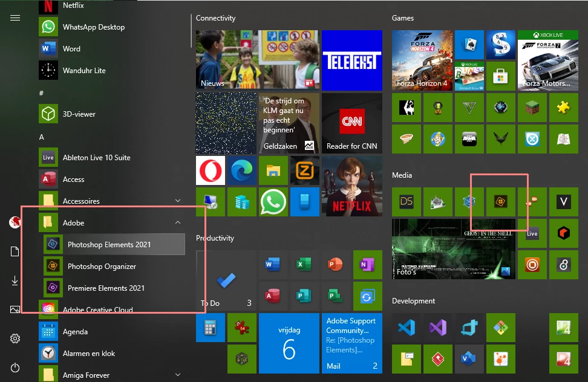Open Photoshop Elements 2021 from app list
588x382 pixels.
(114, 245)
